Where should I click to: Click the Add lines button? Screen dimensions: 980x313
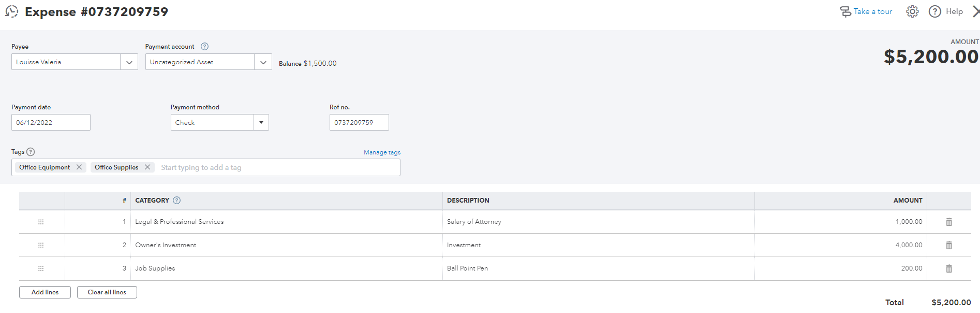45,292
